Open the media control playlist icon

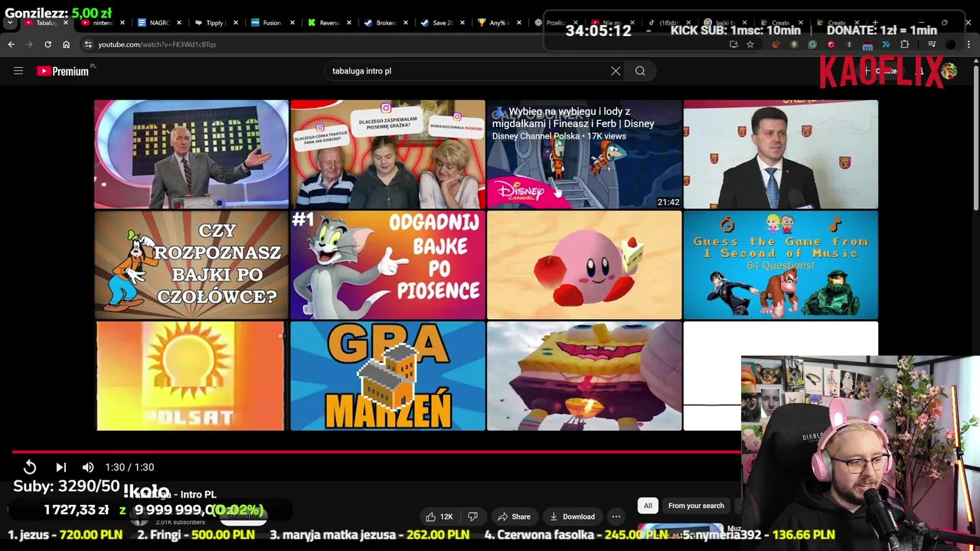(932, 44)
